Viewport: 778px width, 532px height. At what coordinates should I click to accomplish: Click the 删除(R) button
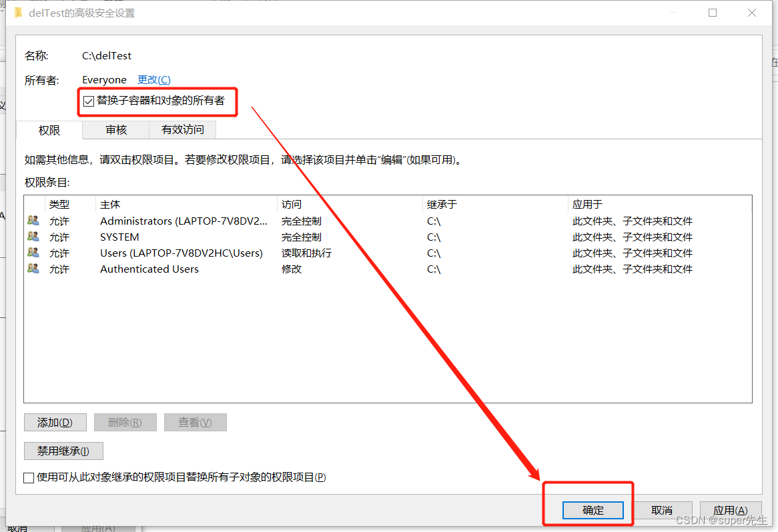[125, 423]
